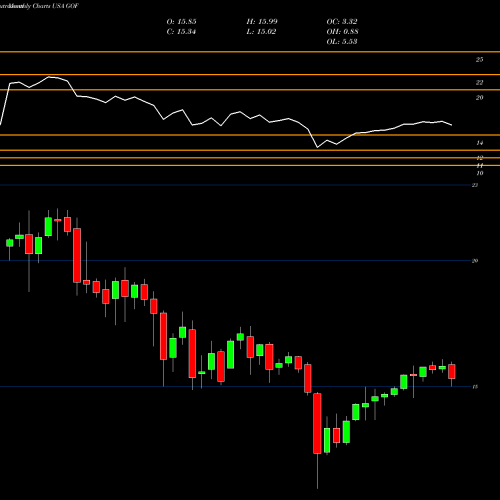
Task: Select the close value 'C: 15.34'
Action: tap(181, 32)
